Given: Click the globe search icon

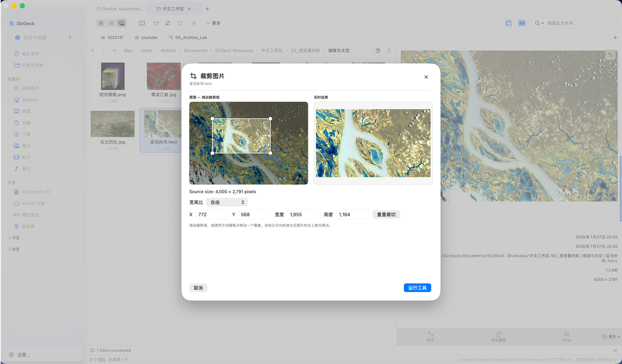Looking at the screenshot, I should [x=508, y=23].
